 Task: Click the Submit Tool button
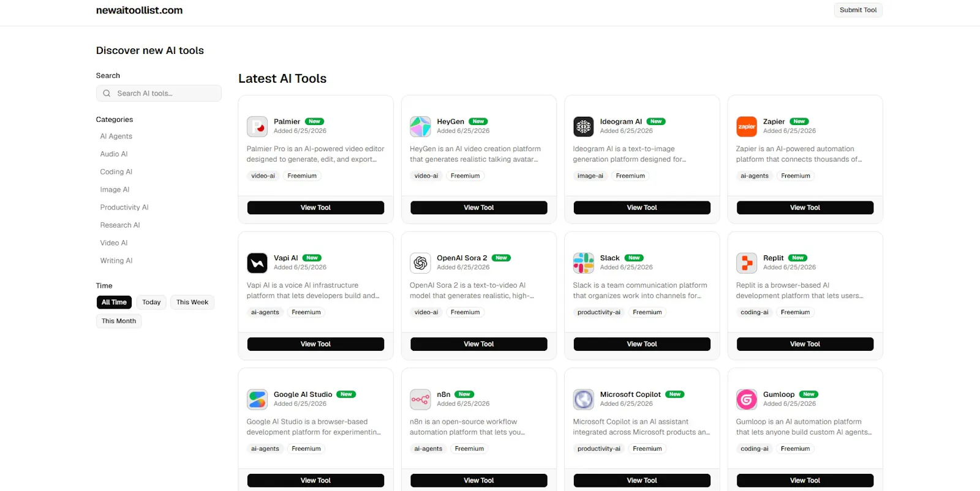pos(858,10)
